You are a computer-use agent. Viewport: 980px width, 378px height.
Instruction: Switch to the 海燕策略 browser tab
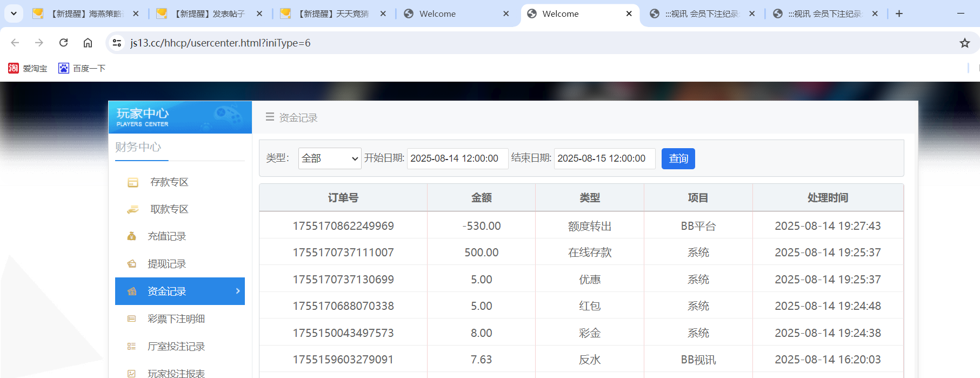[86, 14]
